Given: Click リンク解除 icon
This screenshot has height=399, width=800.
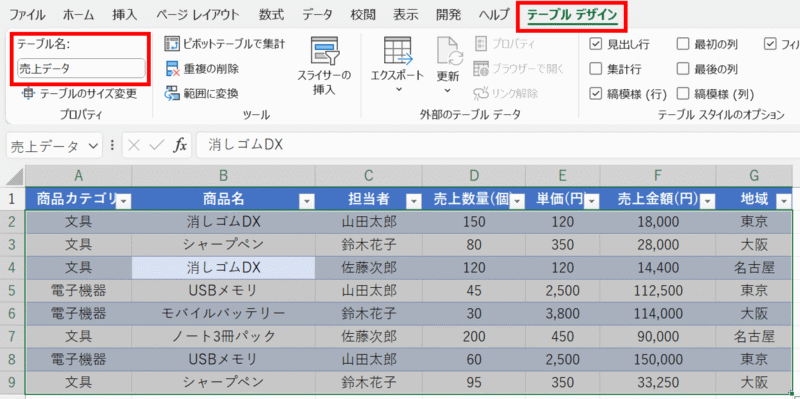Looking at the screenshot, I should click(x=481, y=93).
